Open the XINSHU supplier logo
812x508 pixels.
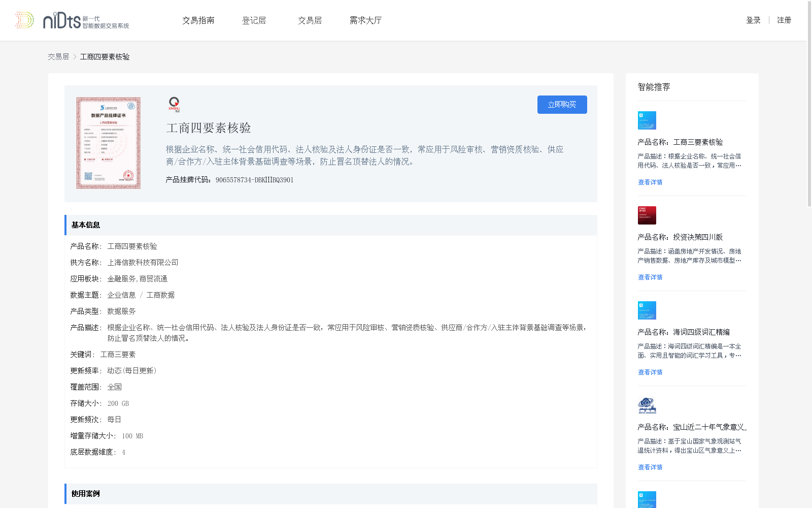click(x=174, y=104)
